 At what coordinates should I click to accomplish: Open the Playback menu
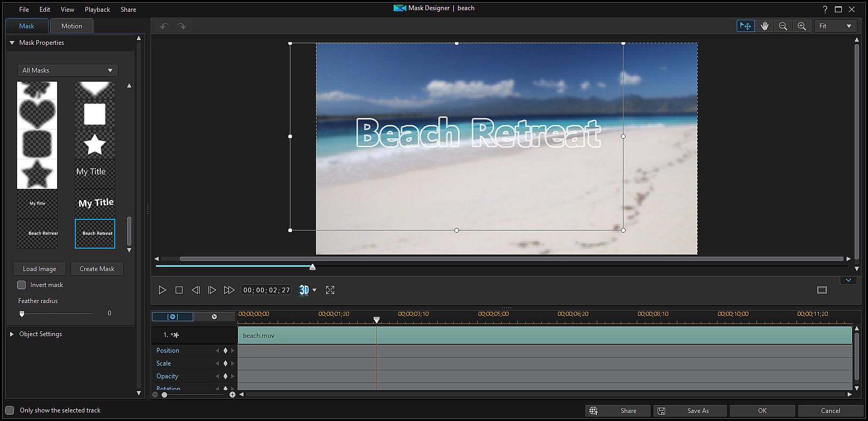[97, 10]
